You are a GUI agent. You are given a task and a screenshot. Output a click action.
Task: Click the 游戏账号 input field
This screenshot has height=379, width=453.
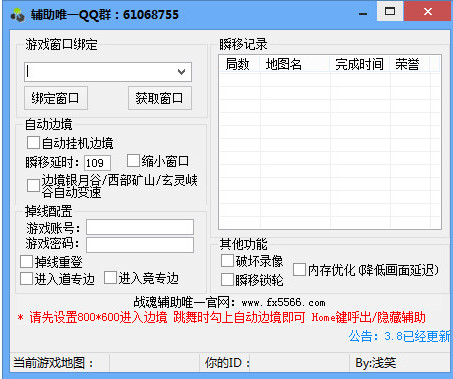[140, 227]
